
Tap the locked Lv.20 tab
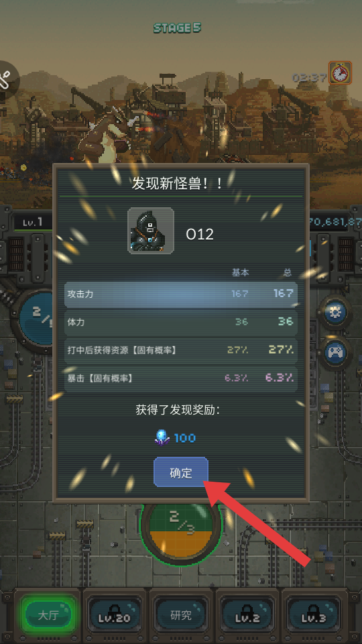tap(115, 615)
